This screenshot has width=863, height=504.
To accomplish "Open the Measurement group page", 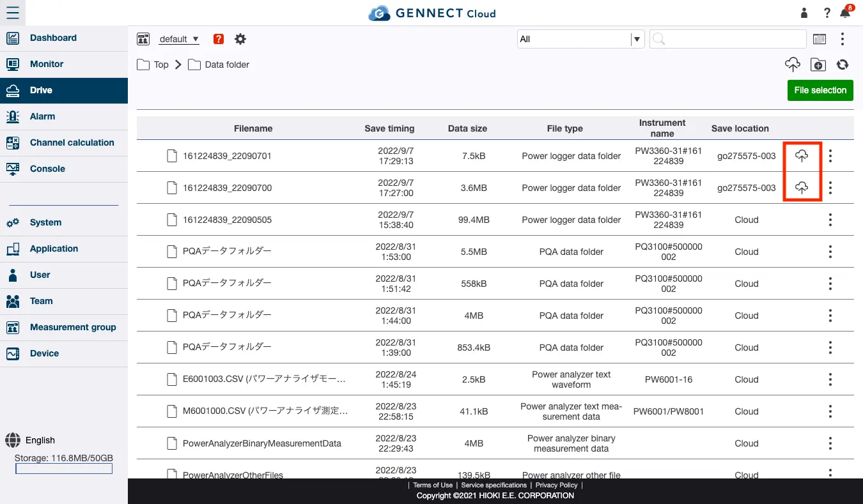I will [64, 328].
